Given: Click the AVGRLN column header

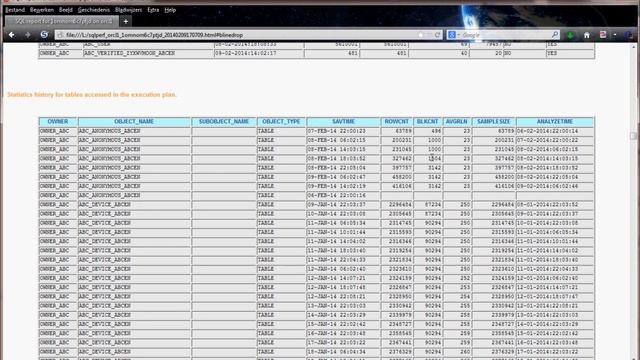Looking at the screenshot, I should click(457, 122).
